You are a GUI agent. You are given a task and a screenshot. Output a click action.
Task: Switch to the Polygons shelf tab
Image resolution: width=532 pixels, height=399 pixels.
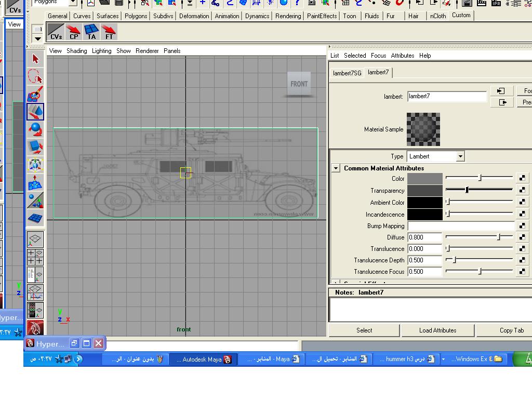coord(136,16)
